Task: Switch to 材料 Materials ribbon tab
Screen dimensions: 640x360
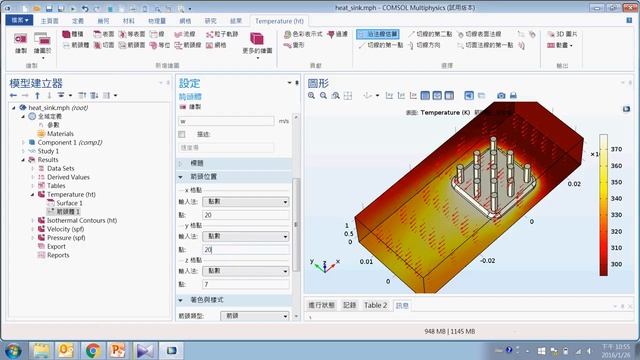Action: (x=128, y=21)
